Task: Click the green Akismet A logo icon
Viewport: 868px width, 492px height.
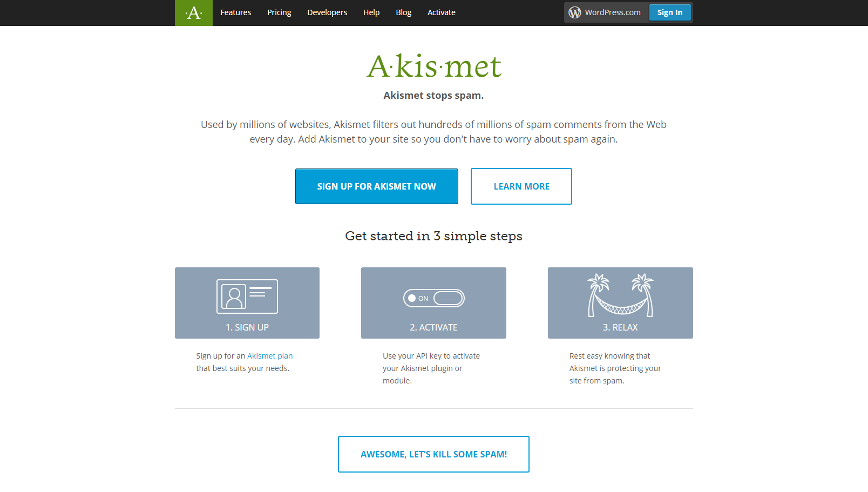Action: coord(194,13)
